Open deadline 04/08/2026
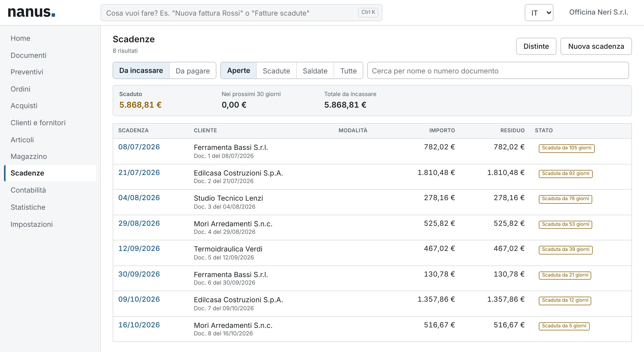The image size is (644, 352). (139, 198)
